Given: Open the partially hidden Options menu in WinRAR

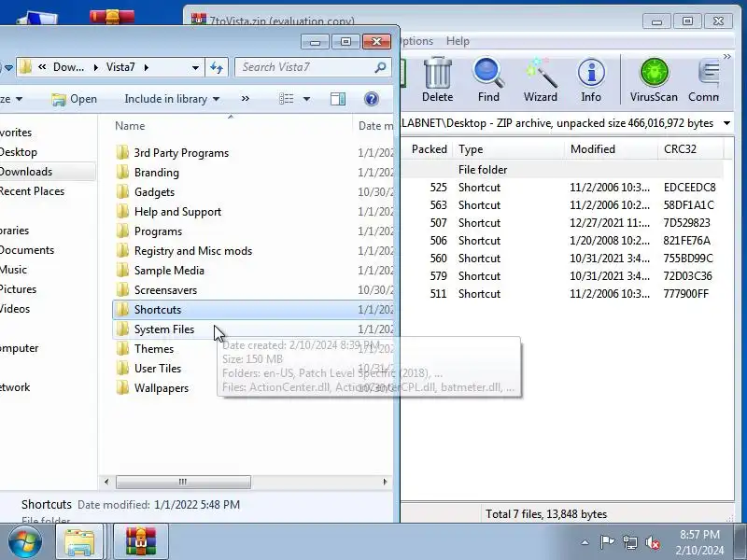Looking at the screenshot, I should tap(416, 41).
